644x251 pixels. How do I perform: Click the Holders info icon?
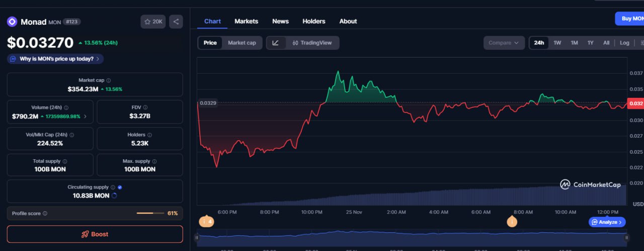point(150,135)
